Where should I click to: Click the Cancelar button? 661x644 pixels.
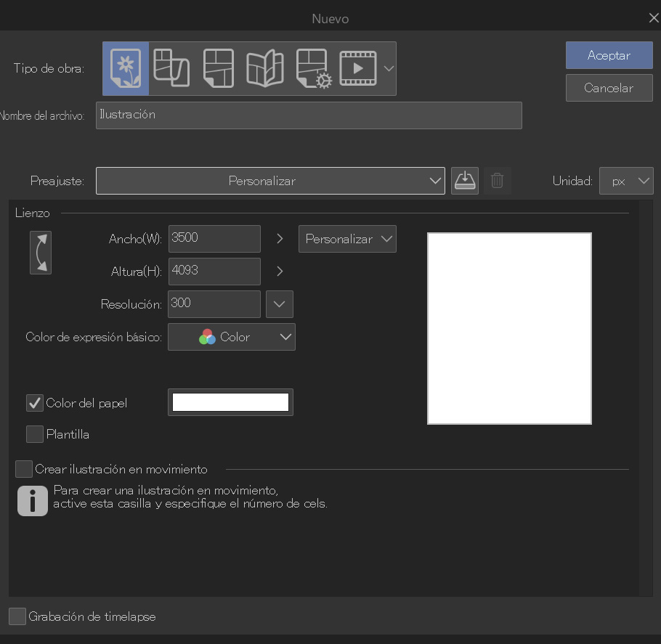click(x=609, y=88)
